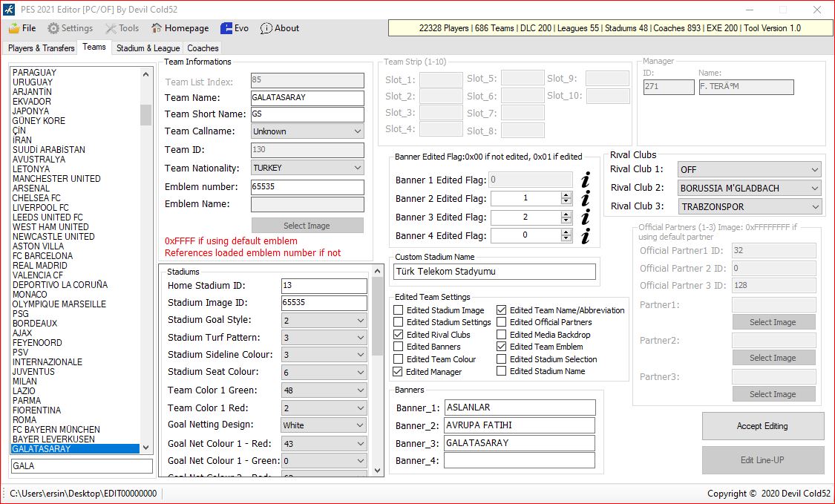Expand the Stadium Seat Colour dropdown
The width and height of the screenshot is (835, 504).
(324, 372)
